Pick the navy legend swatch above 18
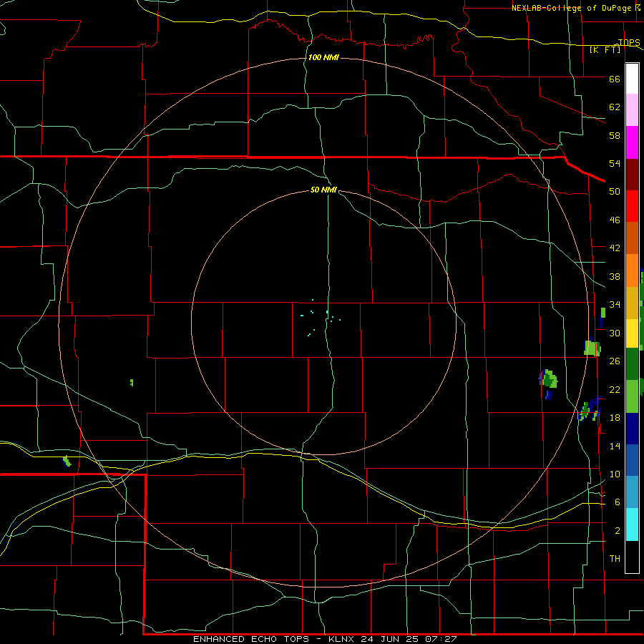Viewport: 644px width, 644px height. coord(632,429)
